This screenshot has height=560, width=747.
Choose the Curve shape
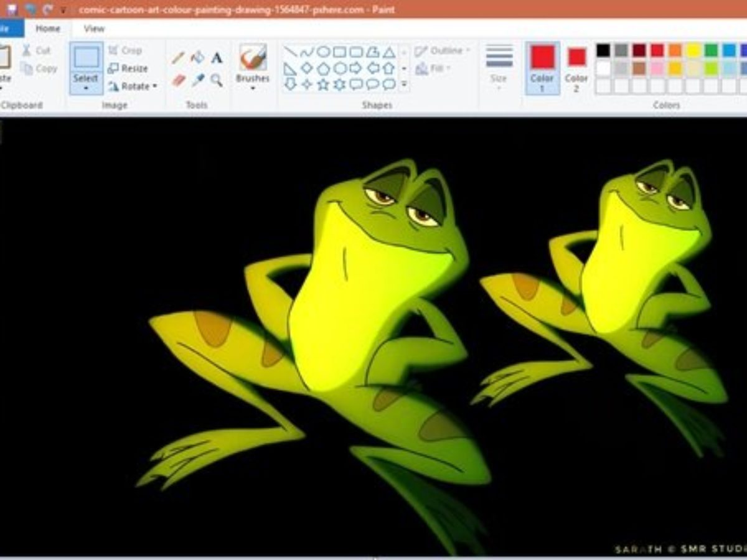(307, 52)
